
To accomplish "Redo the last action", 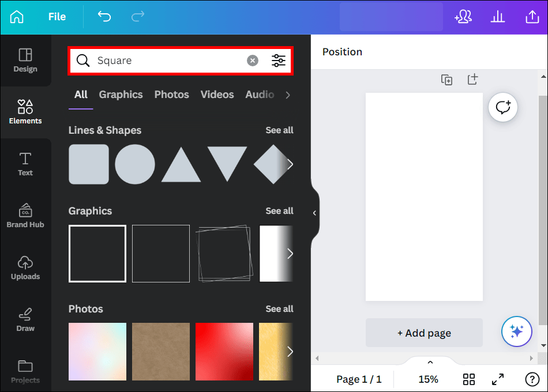I will [x=137, y=17].
